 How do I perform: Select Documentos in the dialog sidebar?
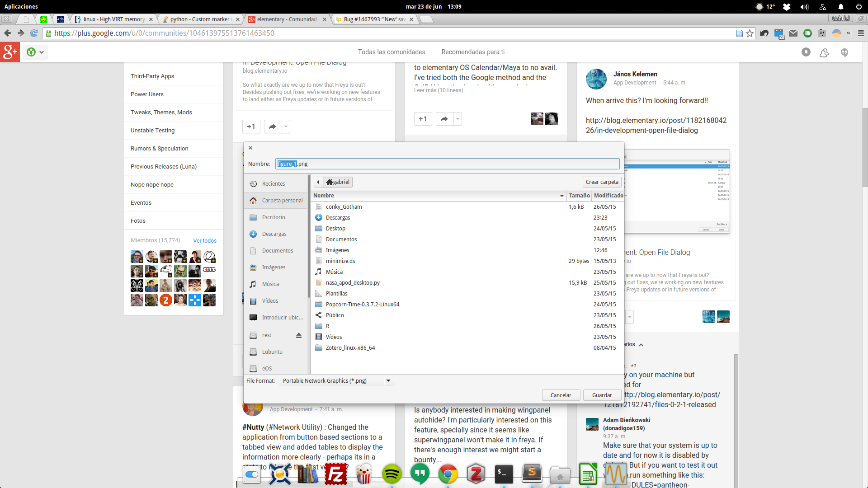[277, 251]
